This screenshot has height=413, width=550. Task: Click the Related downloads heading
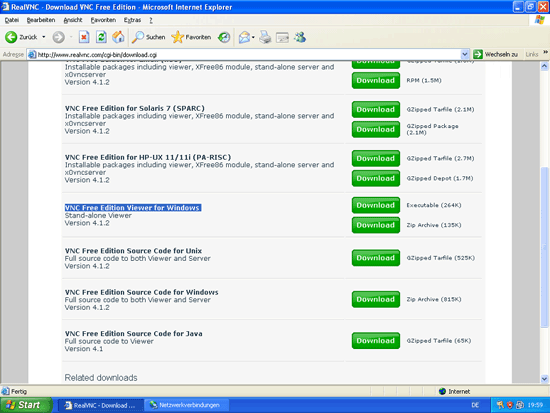pos(101,378)
